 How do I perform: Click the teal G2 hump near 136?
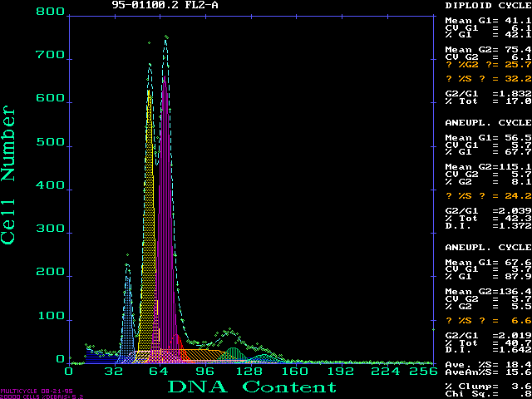tap(264, 358)
